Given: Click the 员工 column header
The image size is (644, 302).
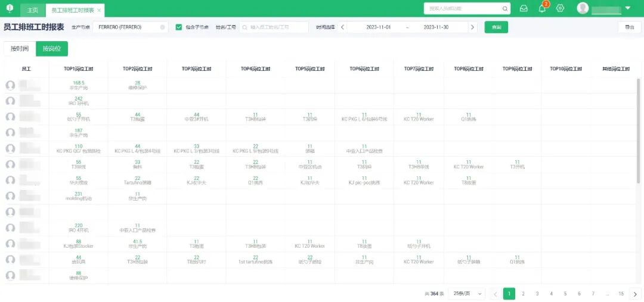Looking at the screenshot, I should coord(26,69).
